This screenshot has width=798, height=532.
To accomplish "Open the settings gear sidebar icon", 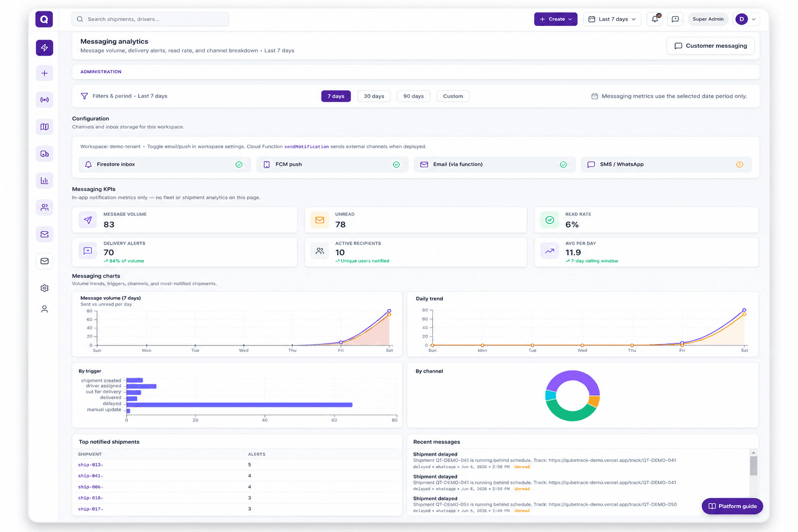I will [44, 288].
